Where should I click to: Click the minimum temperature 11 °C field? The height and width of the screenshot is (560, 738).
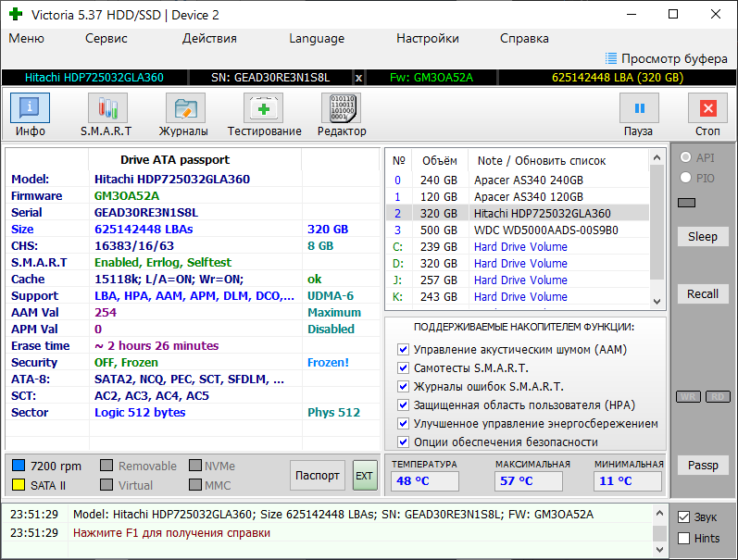point(628,481)
